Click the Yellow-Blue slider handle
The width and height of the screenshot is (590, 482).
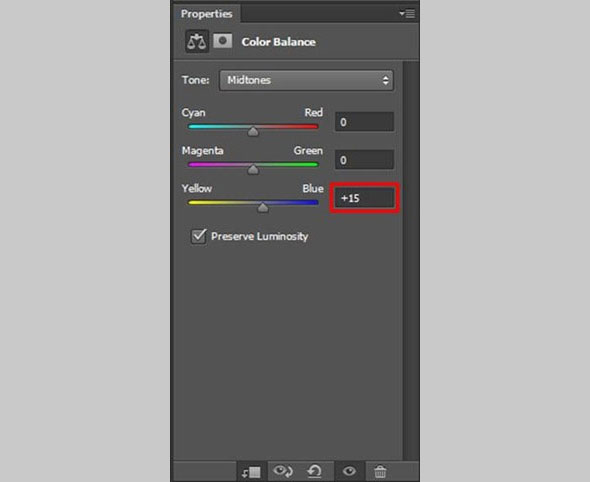[263, 207]
